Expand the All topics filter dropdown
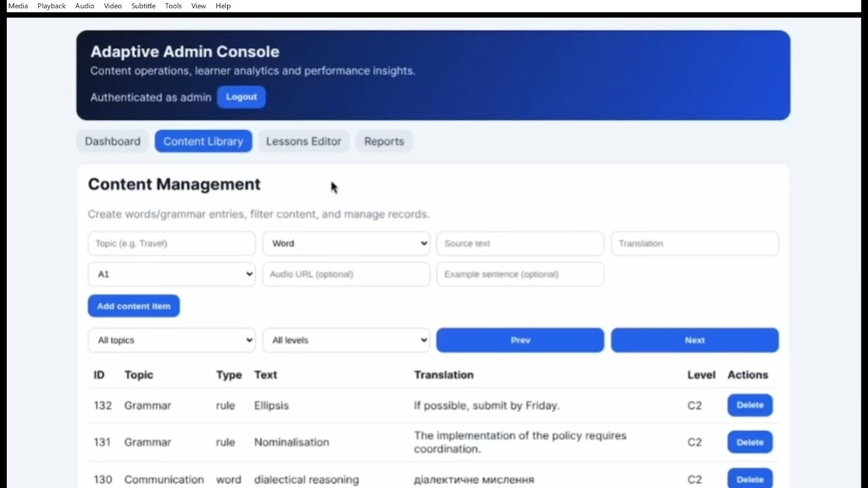The height and width of the screenshot is (488, 868). pyautogui.click(x=172, y=340)
